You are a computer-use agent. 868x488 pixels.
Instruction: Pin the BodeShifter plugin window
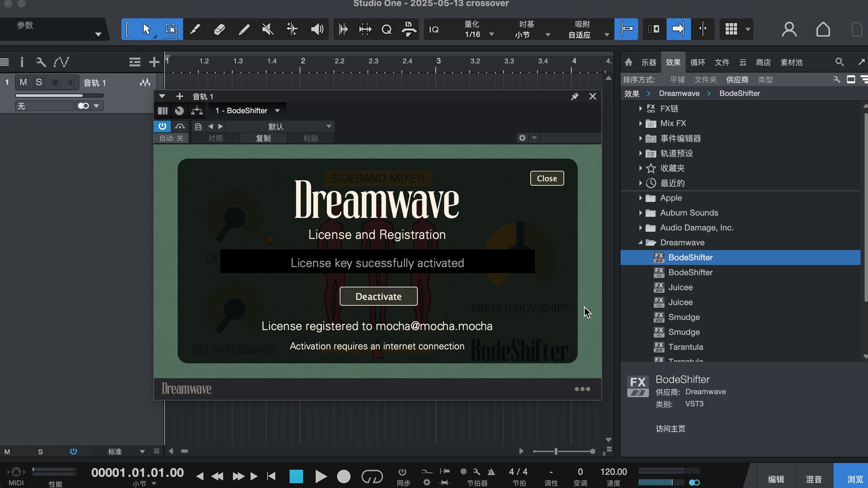[575, 96]
